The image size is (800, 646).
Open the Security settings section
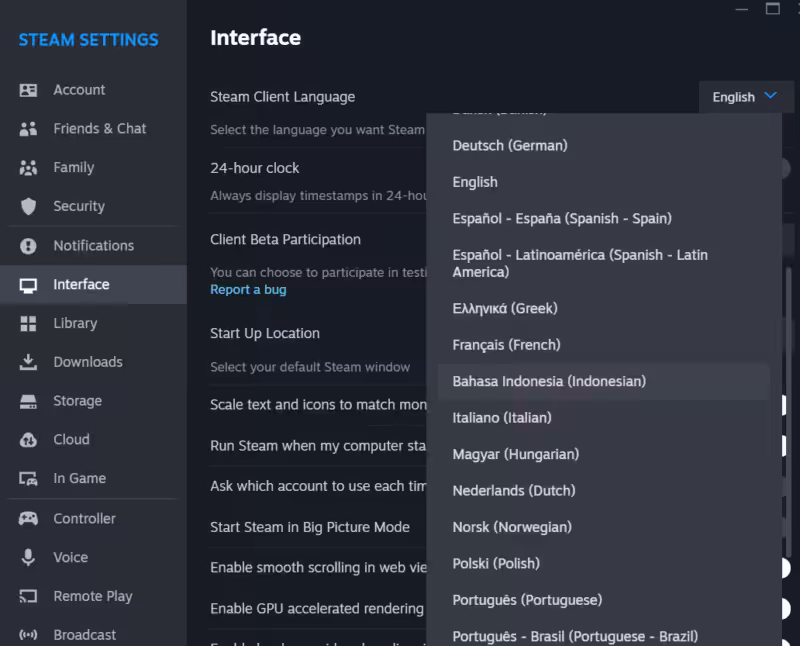pyautogui.click(x=93, y=206)
